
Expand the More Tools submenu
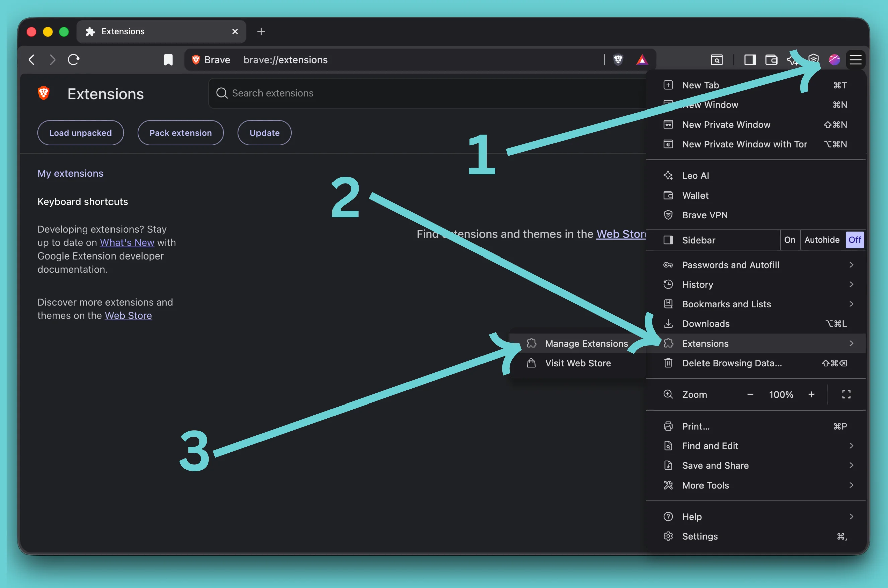coord(755,485)
